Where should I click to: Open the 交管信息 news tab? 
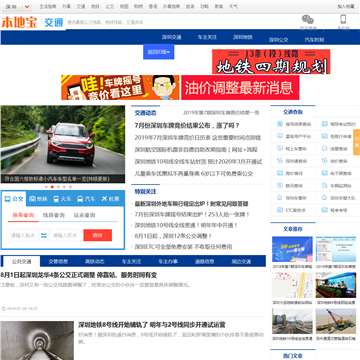[58, 262]
